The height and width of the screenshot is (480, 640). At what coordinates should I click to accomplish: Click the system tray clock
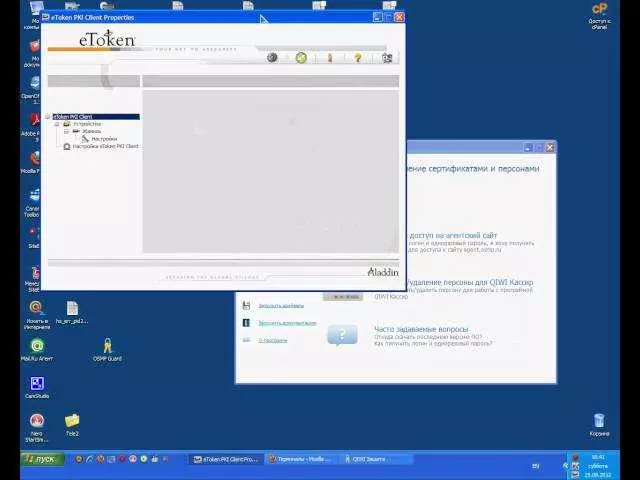click(x=598, y=466)
